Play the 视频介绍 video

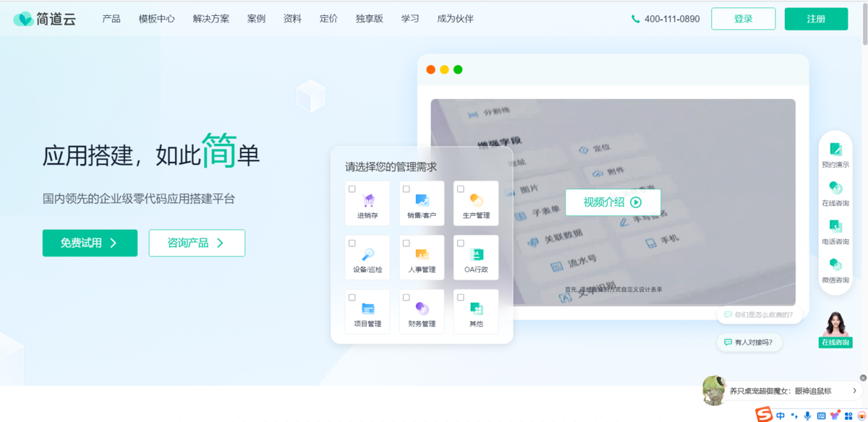(613, 202)
